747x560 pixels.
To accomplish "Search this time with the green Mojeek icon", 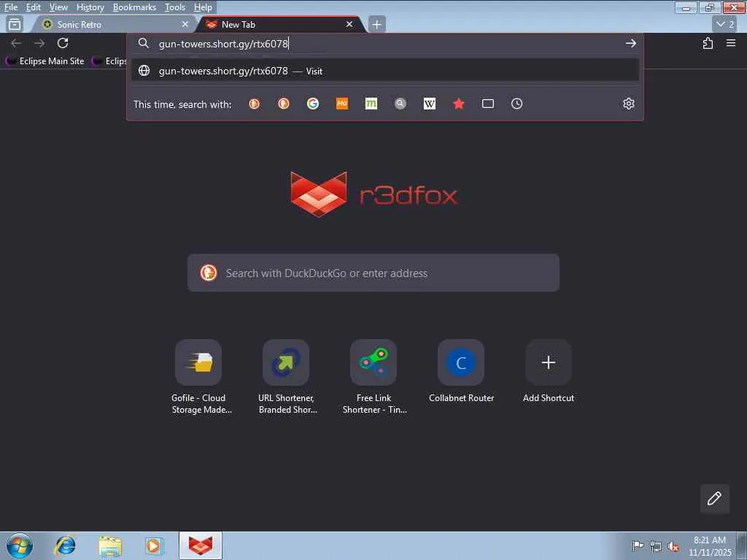I will click(x=371, y=104).
